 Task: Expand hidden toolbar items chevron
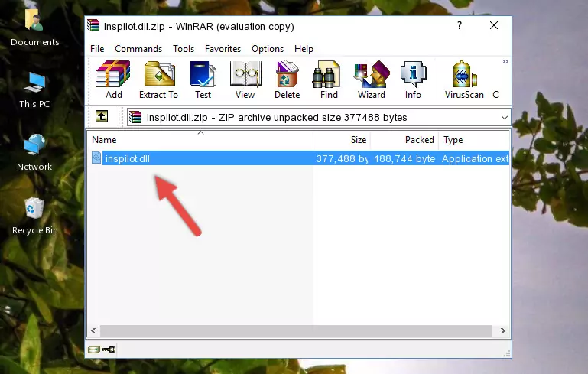(x=505, y=61)
